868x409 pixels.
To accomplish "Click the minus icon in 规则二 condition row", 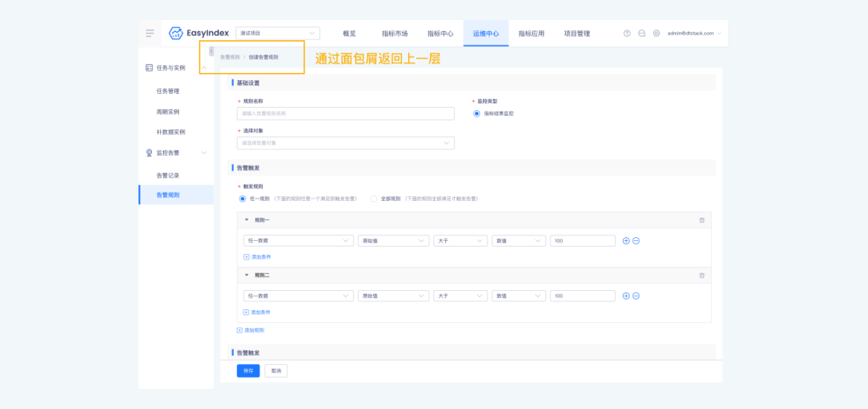I will (636, 296).
